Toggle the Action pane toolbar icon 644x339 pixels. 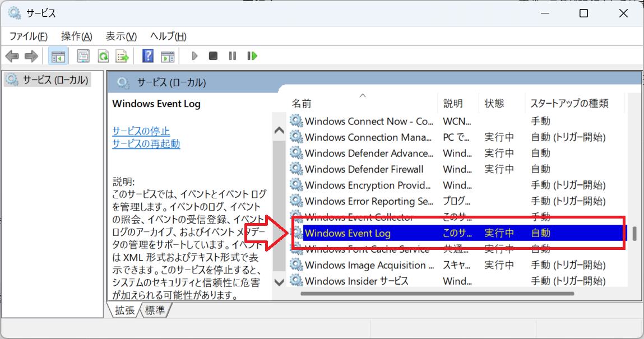click(168, 56)
